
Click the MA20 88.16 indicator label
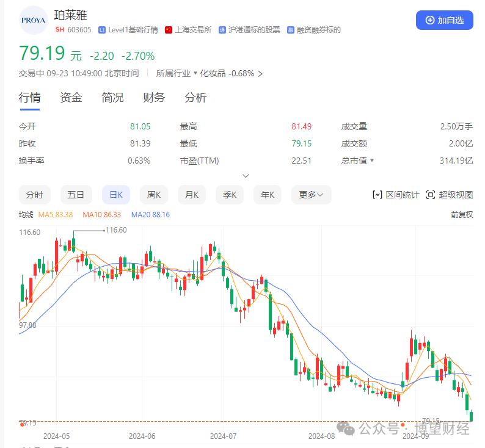pyautogui.click(x=150, y=215)
